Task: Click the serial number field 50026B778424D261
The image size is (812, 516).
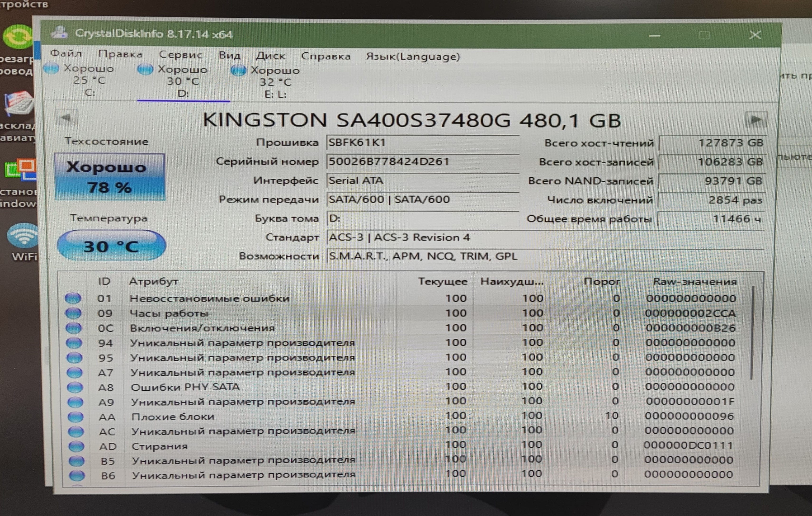Action: pos(423,161)
